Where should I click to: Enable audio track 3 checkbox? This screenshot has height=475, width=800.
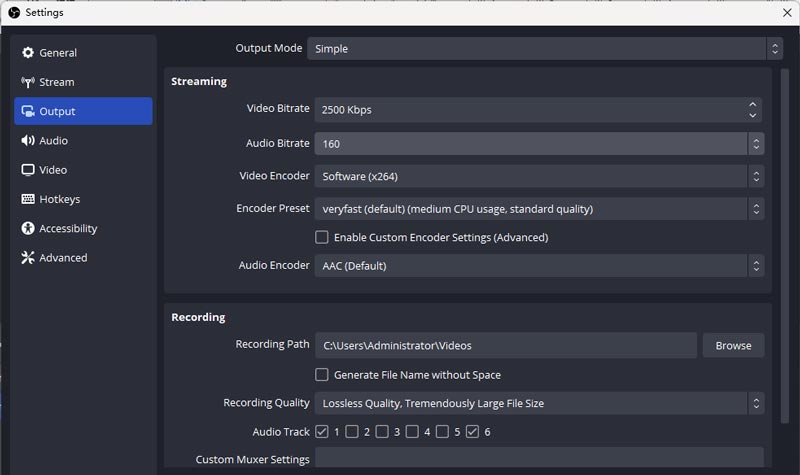(x=382, y=432)
